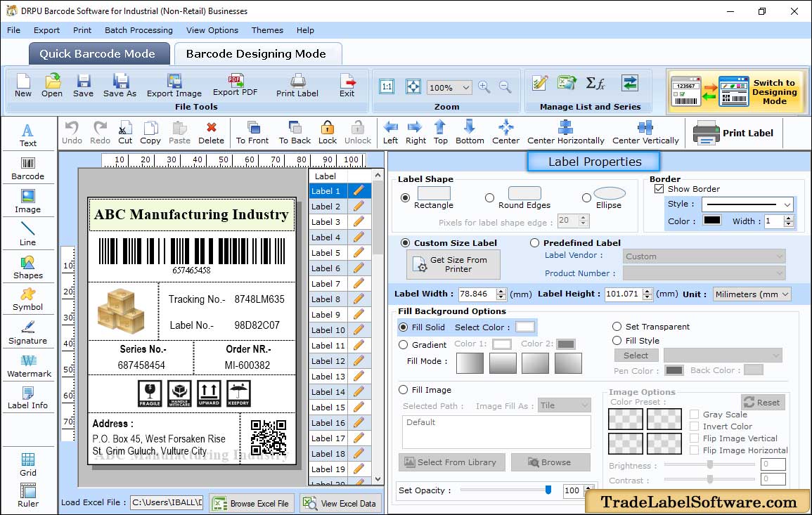Image resolution: width=812 pixels, height=515 pixels.
Task: Click Fill Solid Select Color swatch
Action: point(524,327)
